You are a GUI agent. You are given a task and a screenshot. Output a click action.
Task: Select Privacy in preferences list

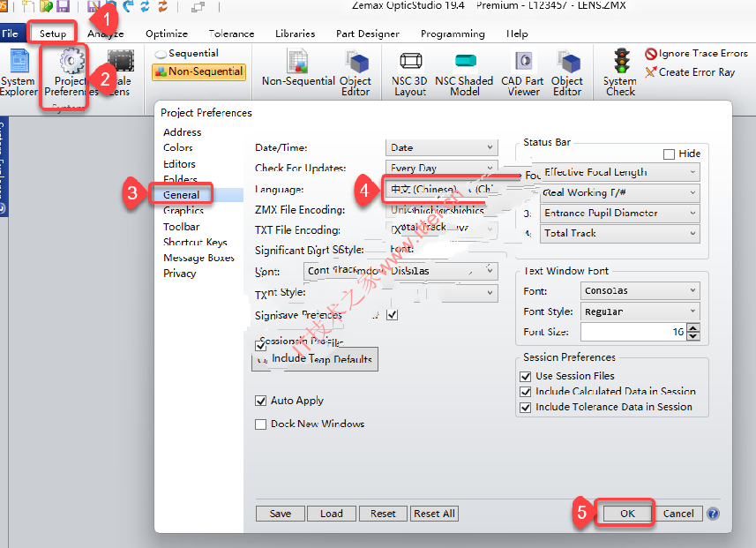pyautogui.click(x=179, y=274)
